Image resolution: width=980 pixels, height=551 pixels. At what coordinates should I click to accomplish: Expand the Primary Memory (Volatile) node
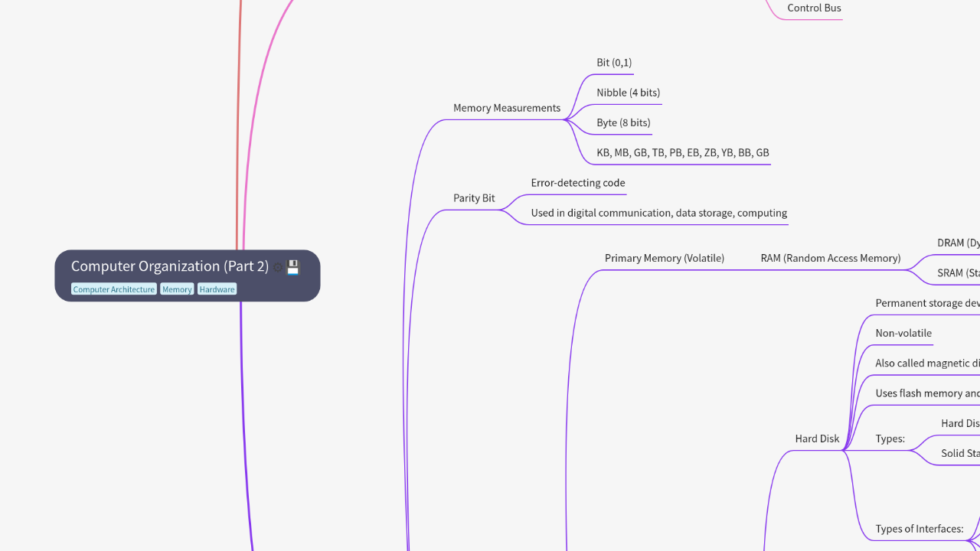664,258
